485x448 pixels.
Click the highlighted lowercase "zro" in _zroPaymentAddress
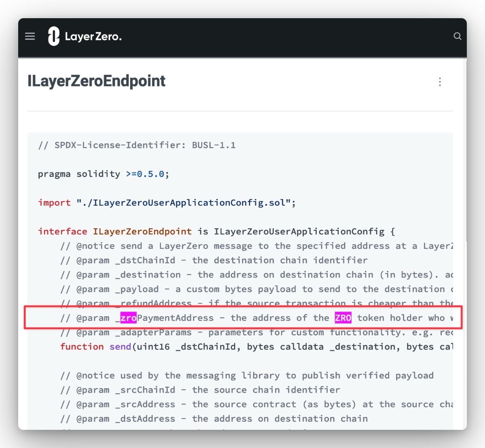pos(128,318)
